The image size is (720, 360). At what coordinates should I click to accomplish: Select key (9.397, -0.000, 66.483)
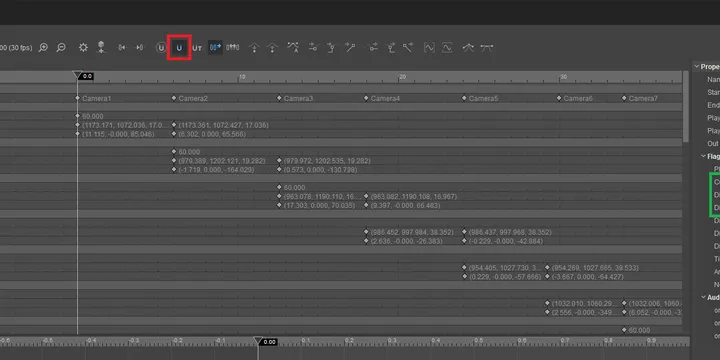(366, 205)
